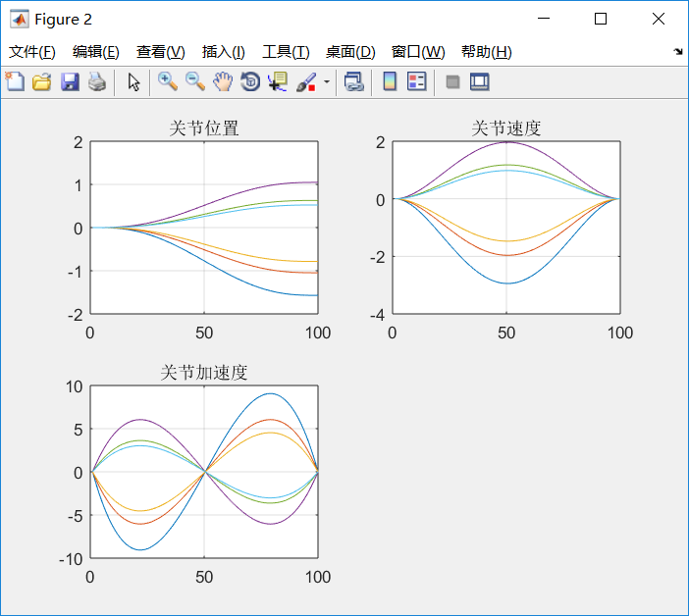Insert a legend via toolbar icon
689x616 pixels.
click(x=416, y=81)
